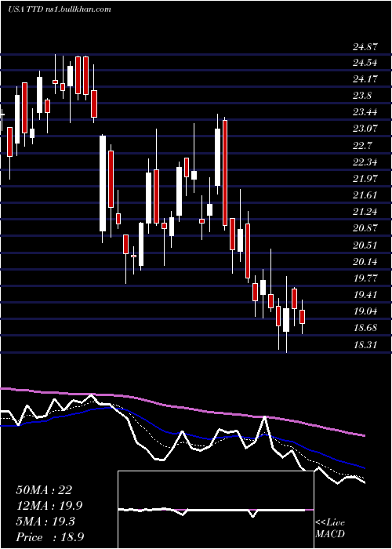Click the <<Live MACD label

(330, 528)
